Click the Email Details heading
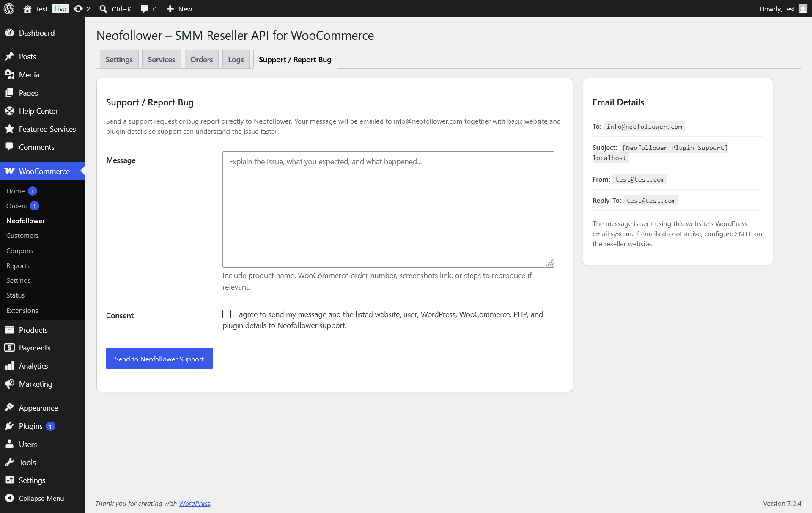Image resolution: width=812 pixels, height=513 pixels. pos(618,102)
